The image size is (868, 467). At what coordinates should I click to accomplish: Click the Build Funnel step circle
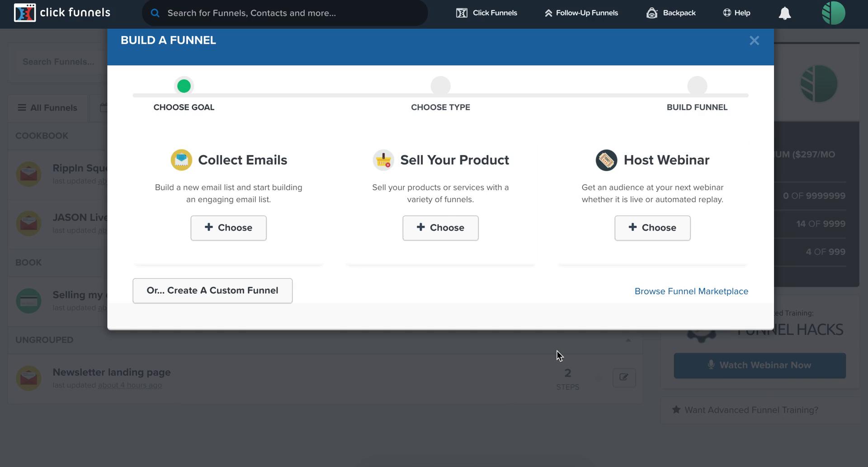(697, 86)
